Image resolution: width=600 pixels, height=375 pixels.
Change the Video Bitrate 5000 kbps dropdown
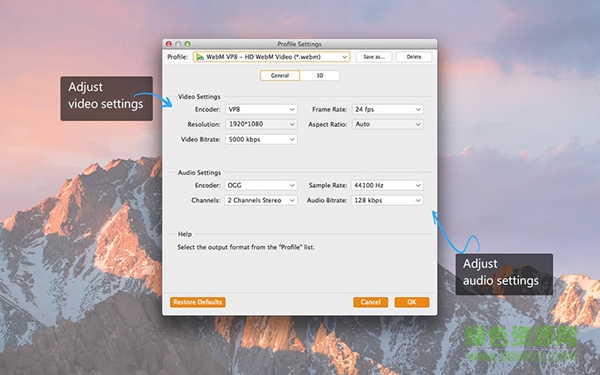261,139
